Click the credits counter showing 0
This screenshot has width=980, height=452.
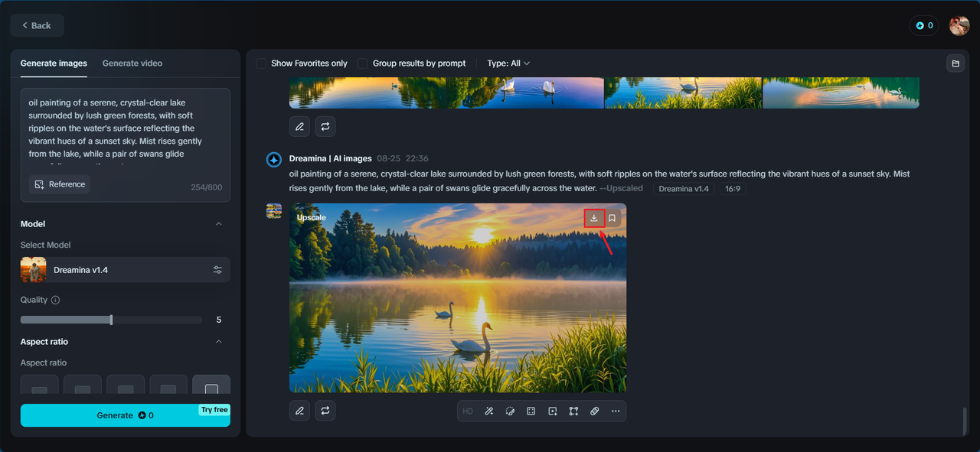click(x=925, y=25)
